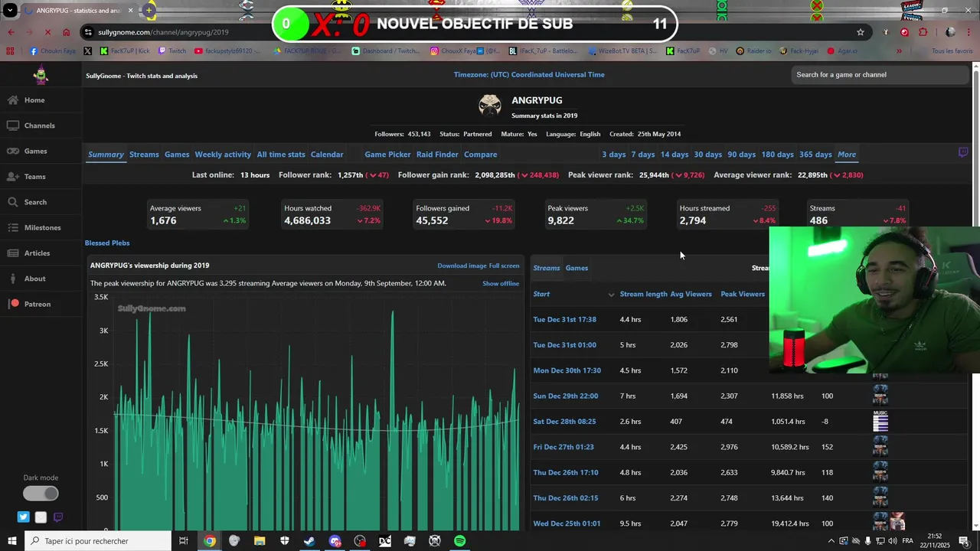Viewport: 980px width, 551px height.
Task: Open the Game Picker tab
Action: point(387,155)
